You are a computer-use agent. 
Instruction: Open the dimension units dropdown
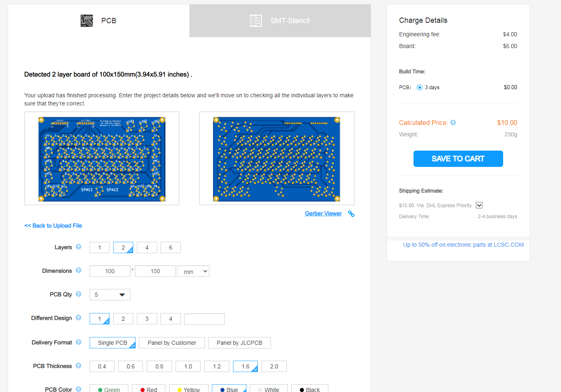(x=193, y=271)
